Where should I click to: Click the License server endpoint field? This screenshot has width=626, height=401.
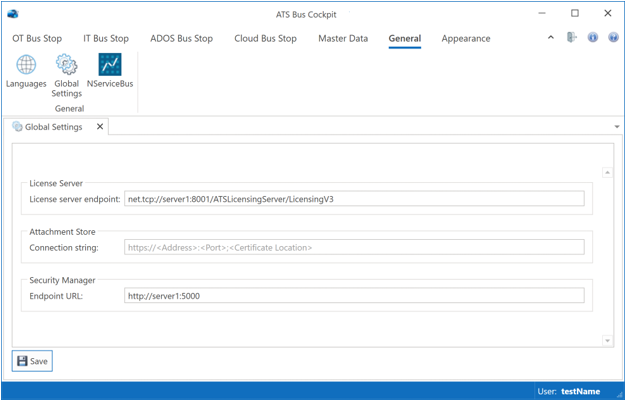pyautogui.click(x=353, y=199)
